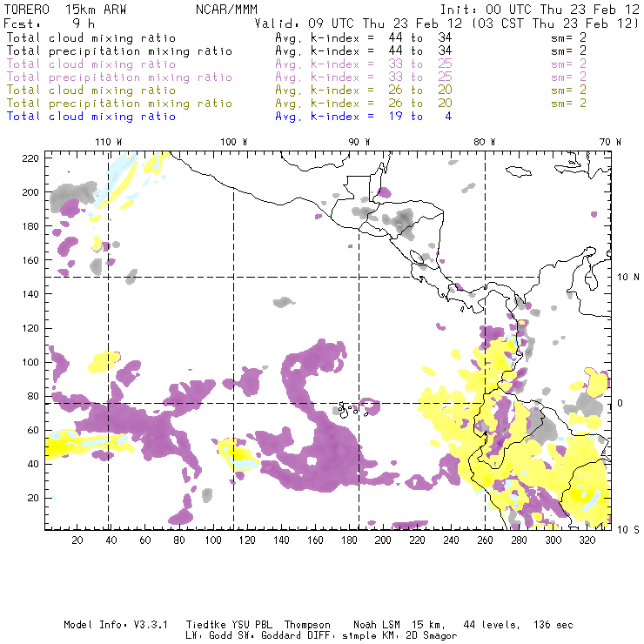Image resolution: width=644 pixels, height=644 pixels.
Task: Click purple 'Total precipitation mixing ratio' legend entry
Action: point(119,77)
